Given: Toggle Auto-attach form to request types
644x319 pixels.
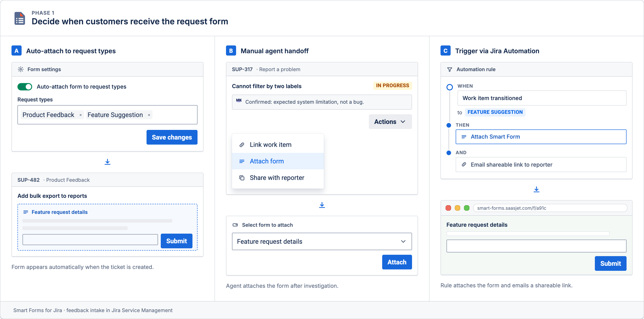Looking at the screenshot, I should pyautogui.click(x=25, y=87).
